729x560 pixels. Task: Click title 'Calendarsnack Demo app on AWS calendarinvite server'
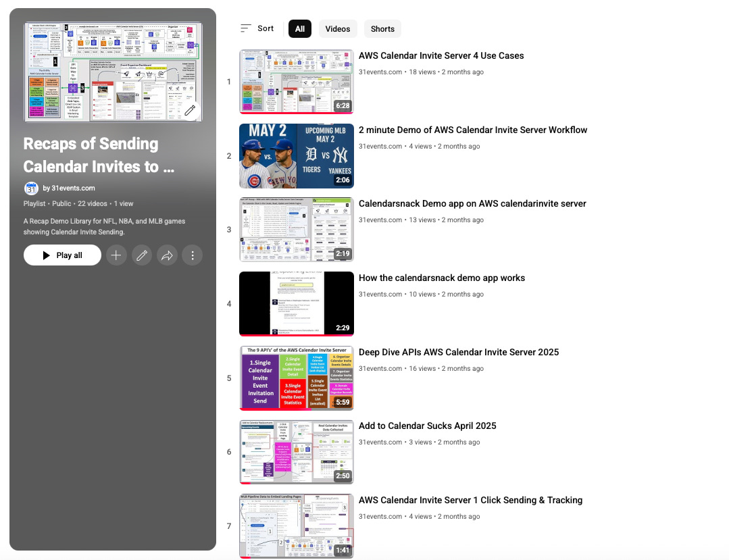click(x=472, y=203)
